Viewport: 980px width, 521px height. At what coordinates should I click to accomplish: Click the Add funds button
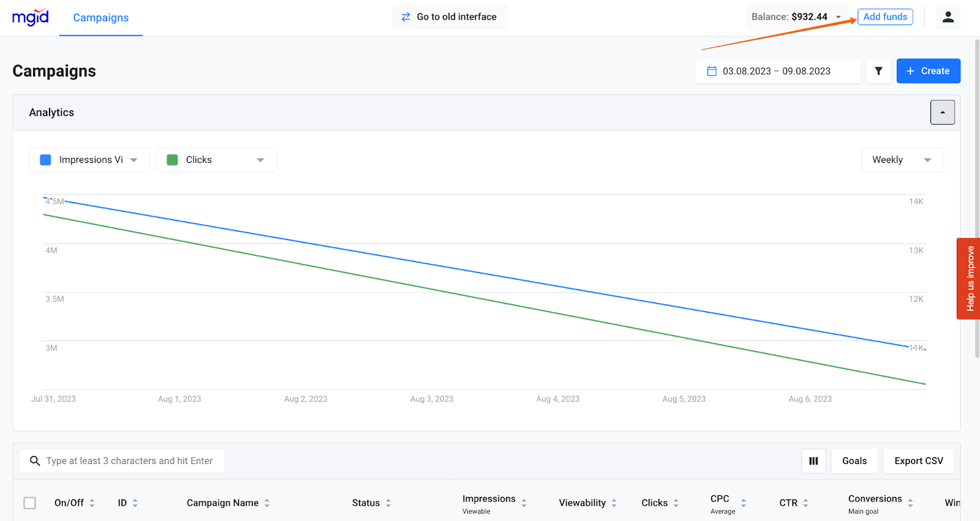point(885,17)
